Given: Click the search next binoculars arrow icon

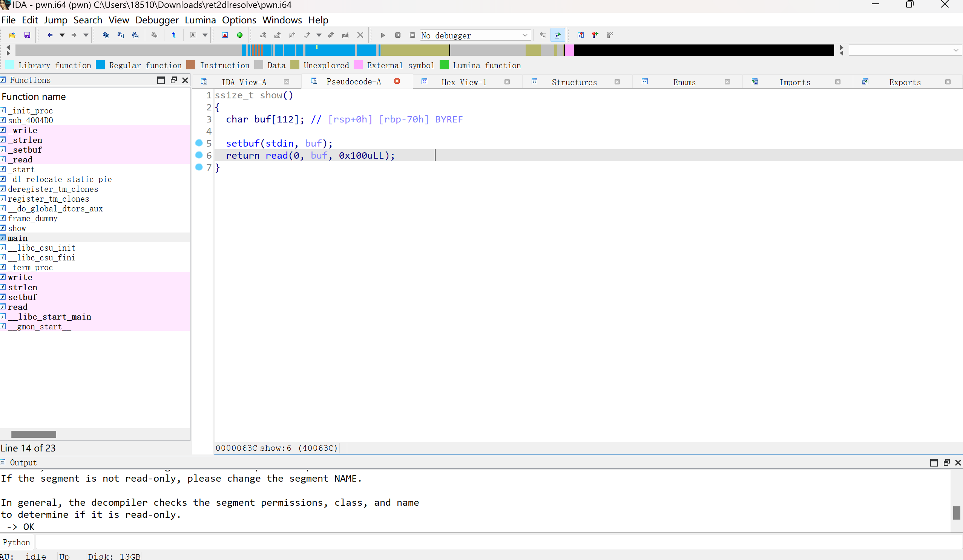Looking at the screenshot, I should click(x=154, y=35).
